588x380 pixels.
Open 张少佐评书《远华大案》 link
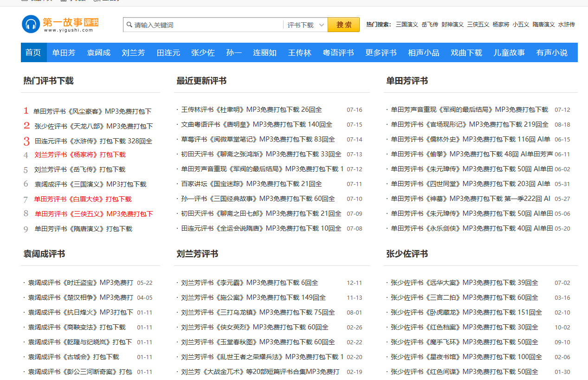tap(465, 283)
